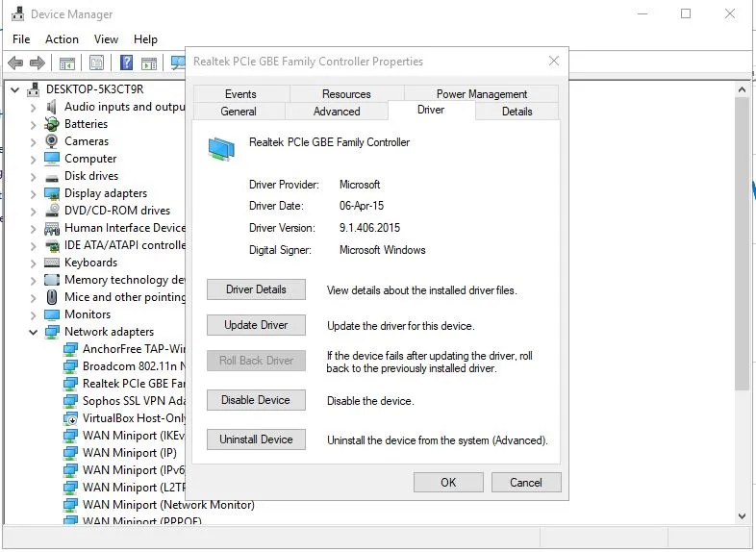Switch to the Events tab
Screen dimensions: 756x552
[240, 94]
